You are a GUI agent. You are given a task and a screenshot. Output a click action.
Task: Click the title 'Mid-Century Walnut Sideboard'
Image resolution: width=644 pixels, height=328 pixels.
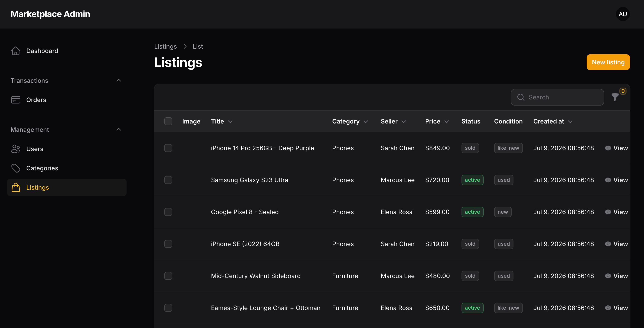tap(255, 276)
